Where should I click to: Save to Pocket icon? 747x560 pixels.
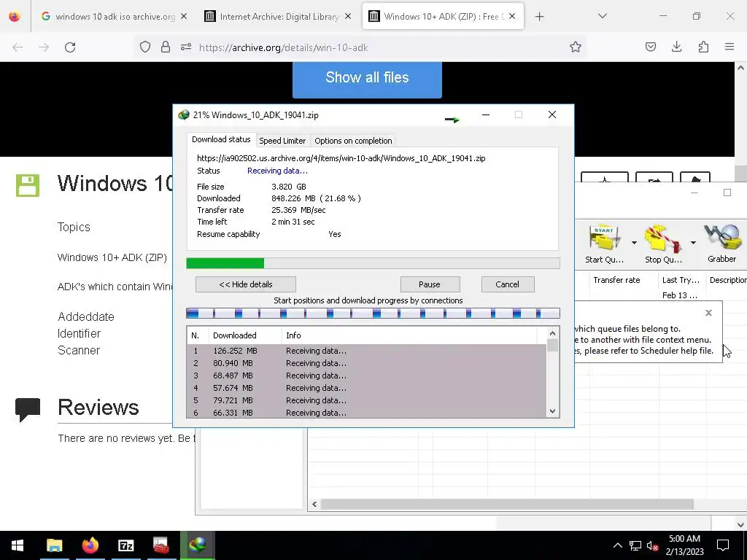(650, 47)
